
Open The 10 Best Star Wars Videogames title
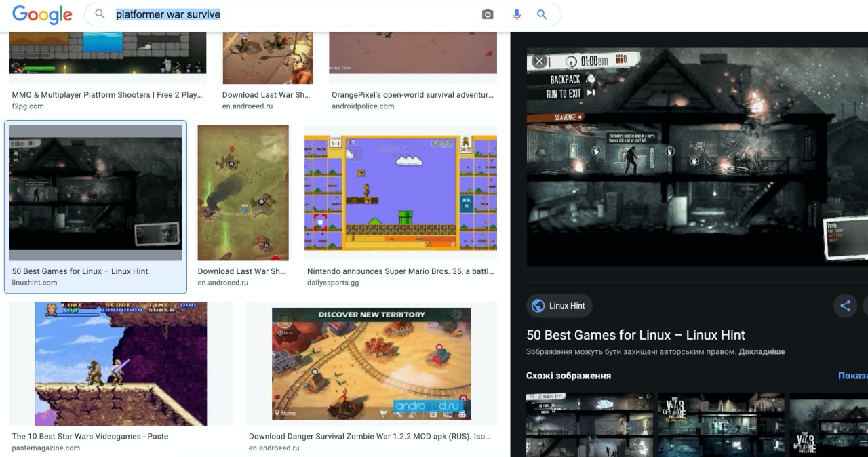90,437
